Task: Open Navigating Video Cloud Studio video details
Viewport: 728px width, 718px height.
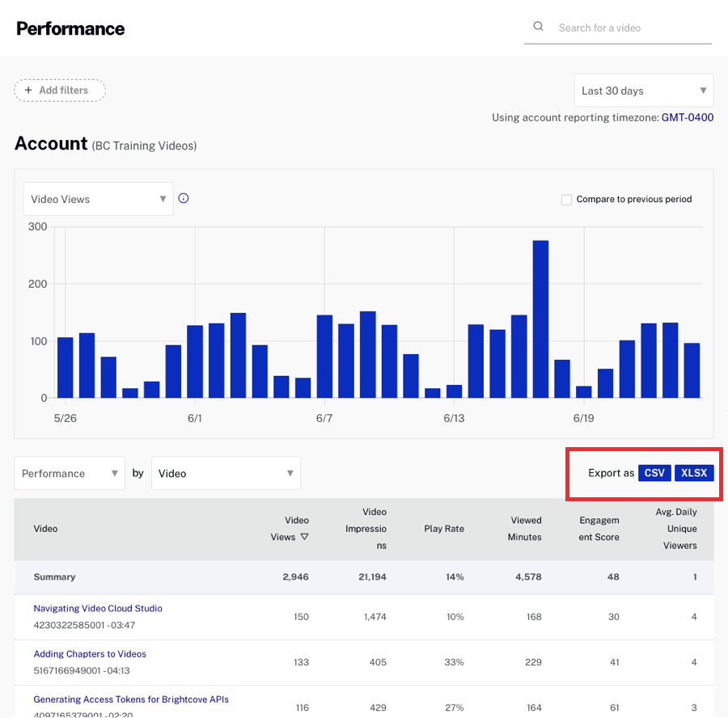Action: click(98, 608)
